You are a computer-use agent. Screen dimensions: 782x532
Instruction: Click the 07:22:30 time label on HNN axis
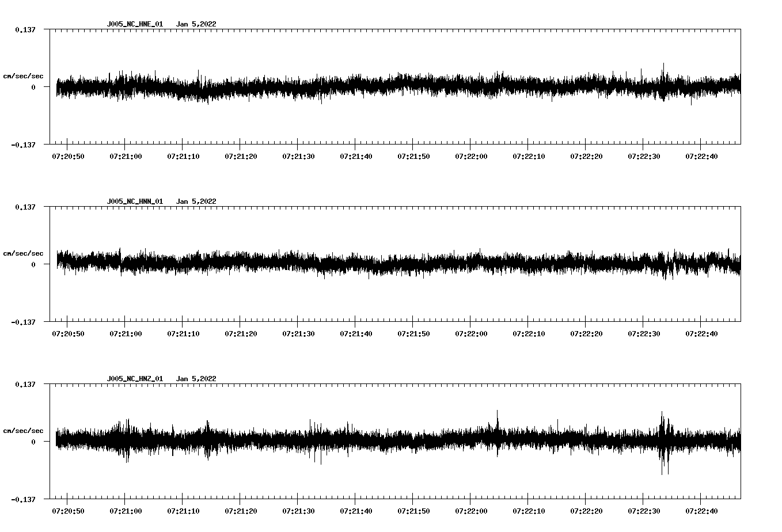[644, 334]
